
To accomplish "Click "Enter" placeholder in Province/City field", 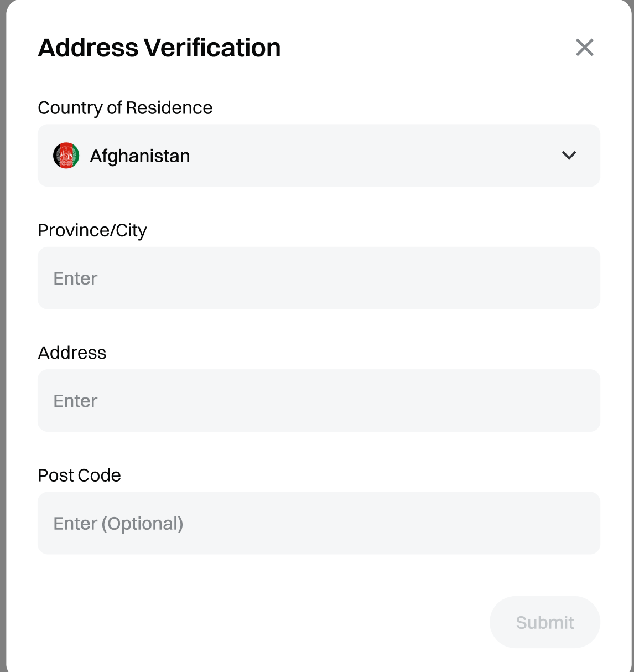I will pos(75,278).
